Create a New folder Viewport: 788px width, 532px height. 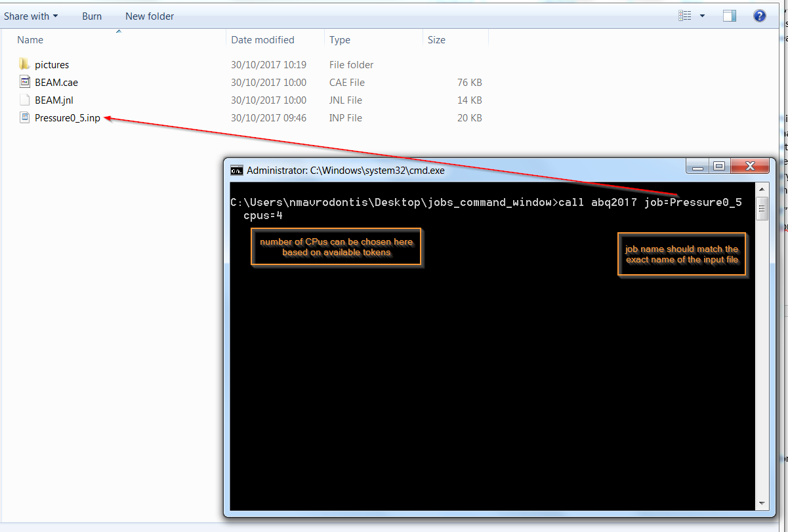(149, 16)
